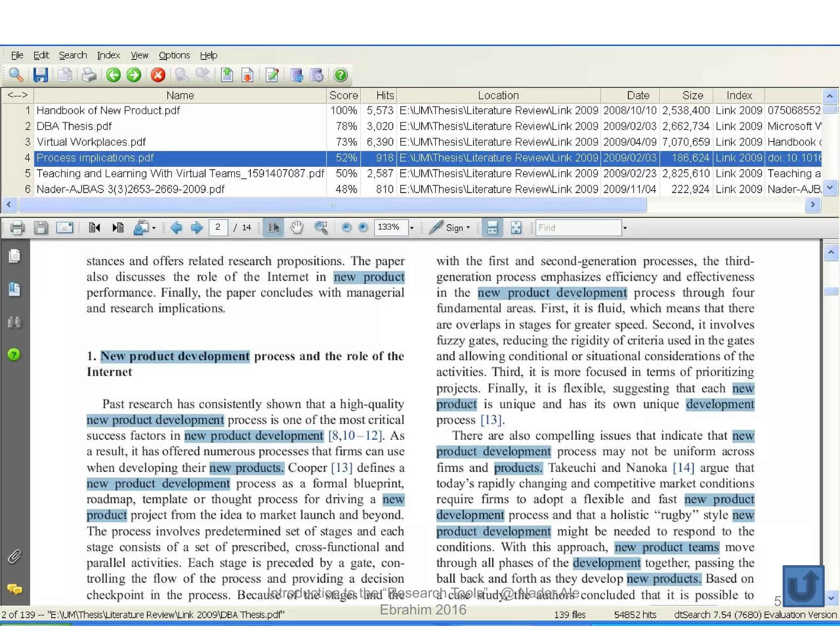This screenshot has width=840, height=630.
Task: Zoom out with the minus button
Action: click(x=347, y=228)
